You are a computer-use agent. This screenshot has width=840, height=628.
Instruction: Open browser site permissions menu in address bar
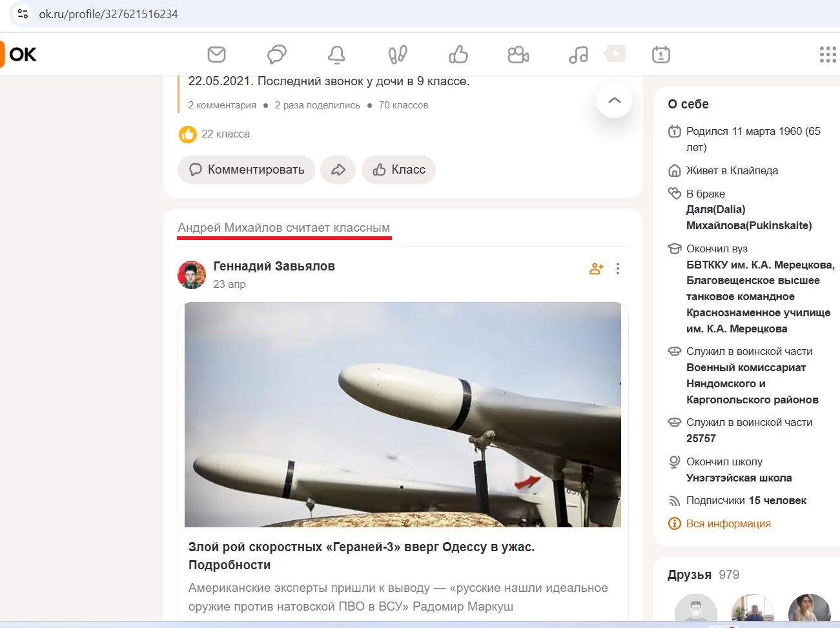pyautogui.click(x=23, y=13)
